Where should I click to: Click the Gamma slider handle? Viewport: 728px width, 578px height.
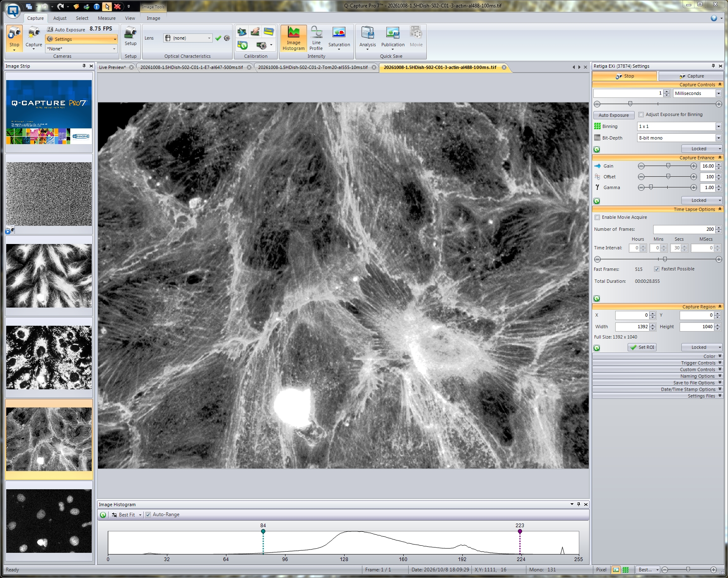tap(651, 187)
